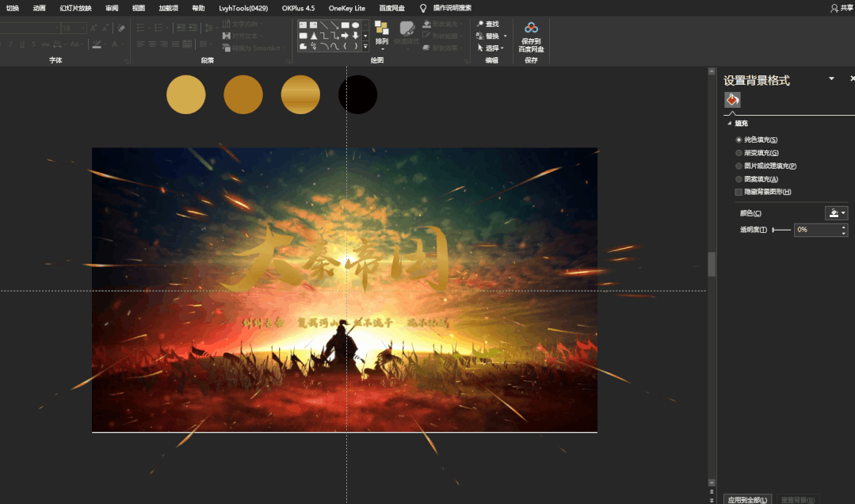
Task: Open the Slide Show (幻灯片放映) tab
Action: point(76,8)
